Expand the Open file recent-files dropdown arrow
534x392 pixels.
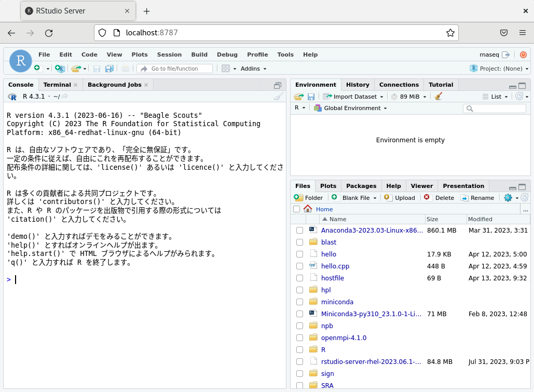(85, 69)
